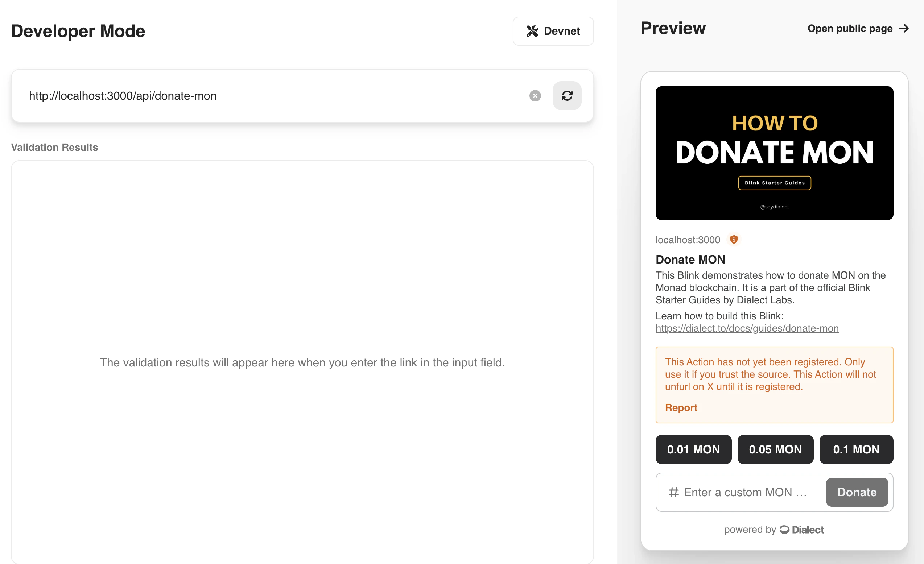The image size is (924, 564).
Task: Click the Open public page arrow icon
Action: click(904, 29)
